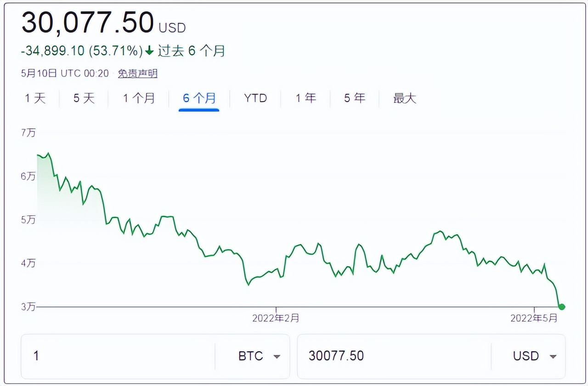Open the 5年 price history
588x386 pixels.
(x=355, y=98)
